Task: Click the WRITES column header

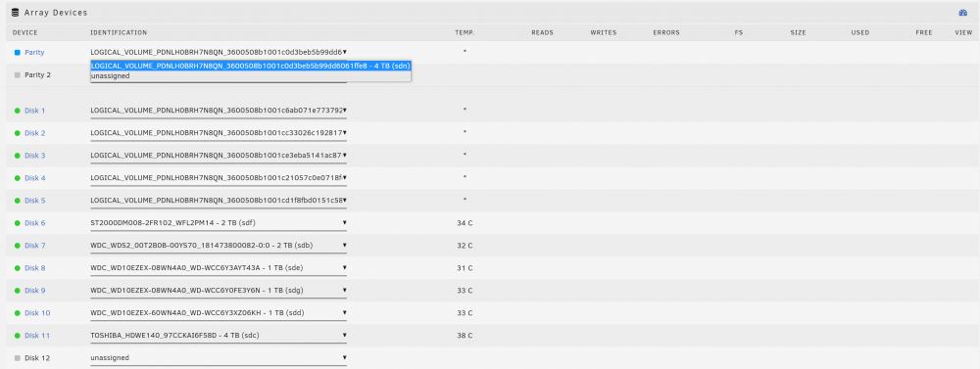Action: coord(604,32)
